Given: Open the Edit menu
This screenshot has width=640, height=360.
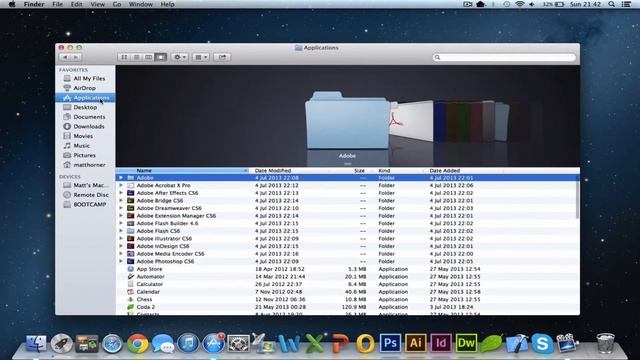Looking at the screenshot, I should 76,4.
